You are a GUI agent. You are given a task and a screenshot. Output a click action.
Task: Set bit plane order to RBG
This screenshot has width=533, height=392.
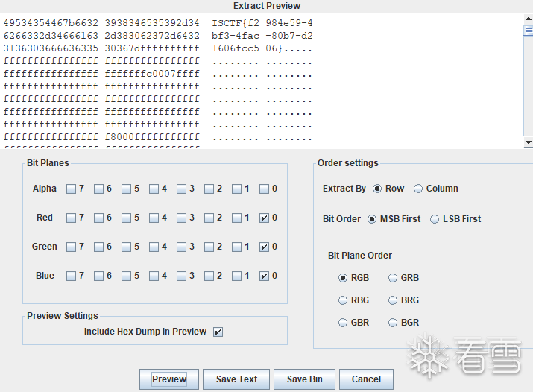[x=343, y=300]
